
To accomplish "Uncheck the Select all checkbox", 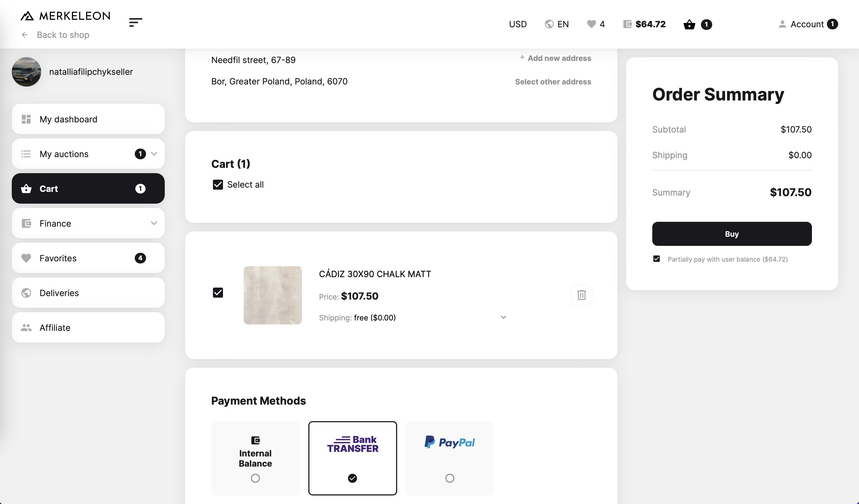I will pos(218,185).
